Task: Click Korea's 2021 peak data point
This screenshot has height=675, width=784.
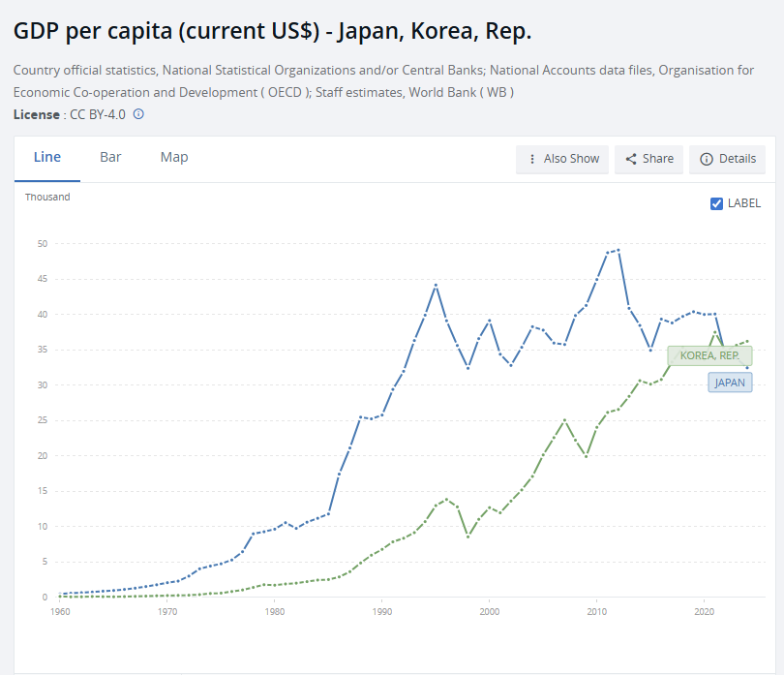Action: (715, 332)
